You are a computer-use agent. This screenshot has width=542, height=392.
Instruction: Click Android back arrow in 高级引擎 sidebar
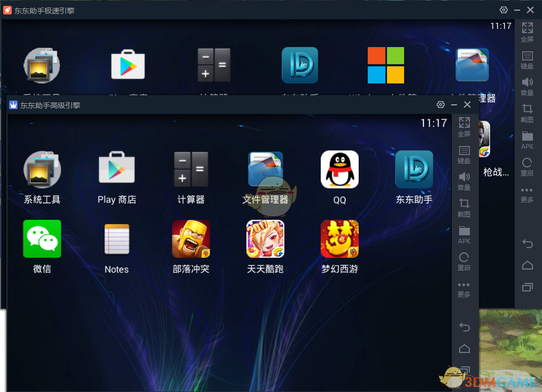point(464,327)
